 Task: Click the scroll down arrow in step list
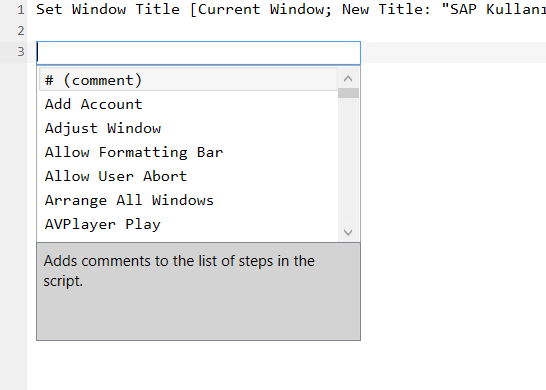(x=348, y=232)
